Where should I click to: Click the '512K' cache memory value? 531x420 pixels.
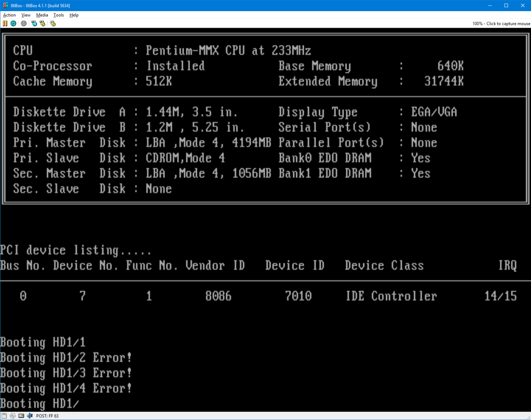click(x=159, y=82)
